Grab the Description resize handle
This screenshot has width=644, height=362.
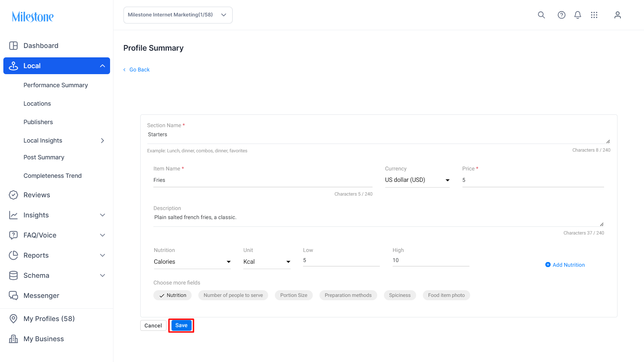pyautogui.click(x=602, y=224)
